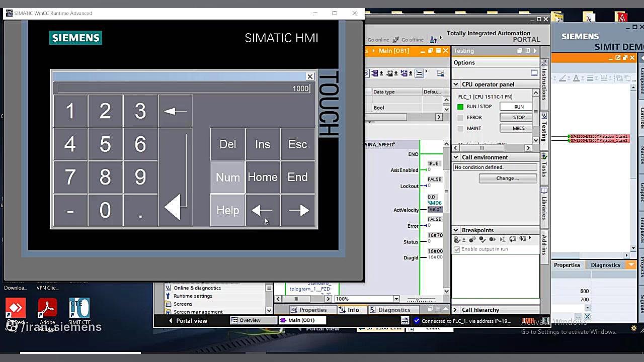Move cursor right with right arrow key
The width and height of the screenshot is (644, 362).
298,210
